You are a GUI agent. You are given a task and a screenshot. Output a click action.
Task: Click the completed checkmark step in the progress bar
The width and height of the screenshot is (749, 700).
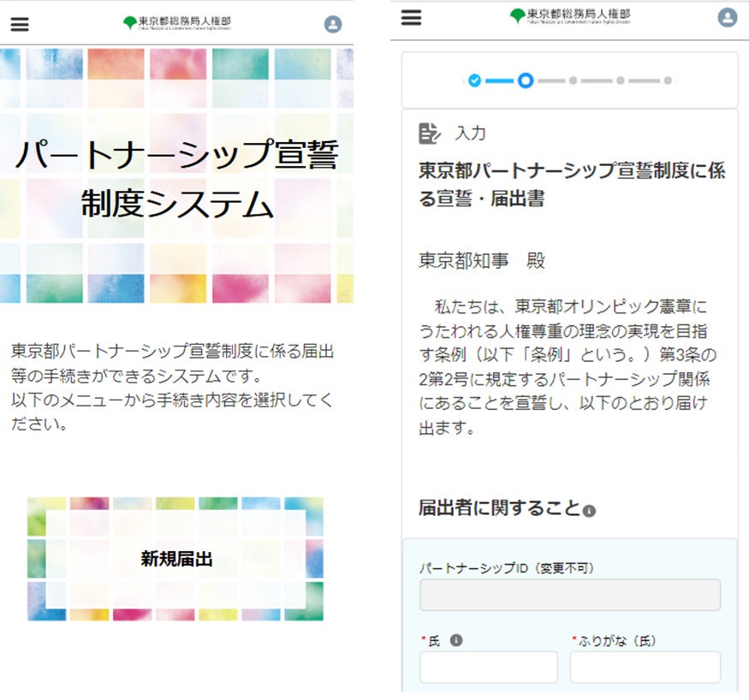point(473,80)
